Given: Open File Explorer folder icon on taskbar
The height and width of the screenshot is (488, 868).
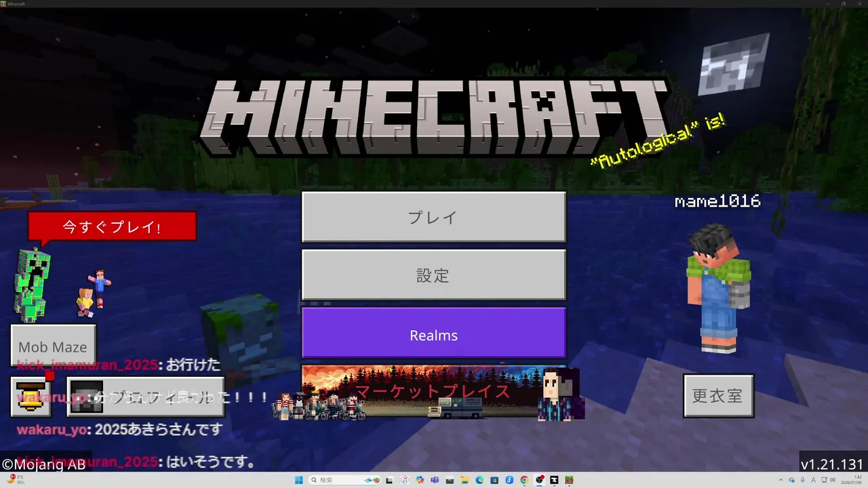Looking at the screenshot, I should click(x=465, y=480).
